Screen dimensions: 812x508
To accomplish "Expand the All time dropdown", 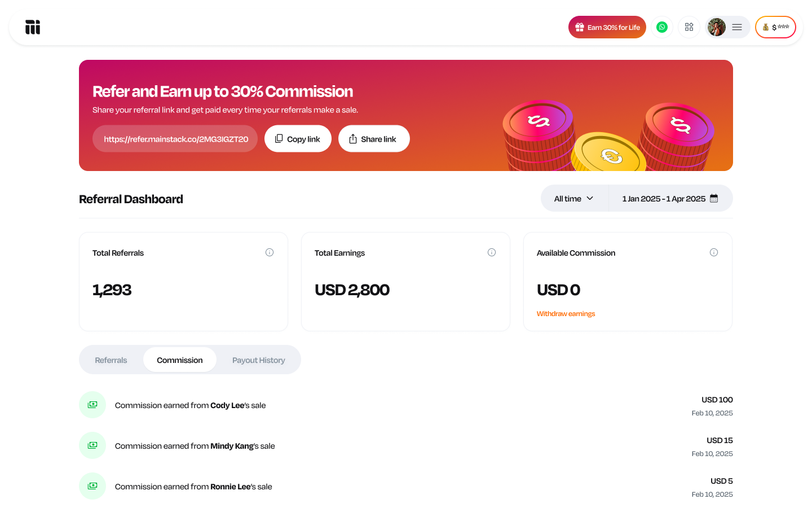I will coord(574,199).
